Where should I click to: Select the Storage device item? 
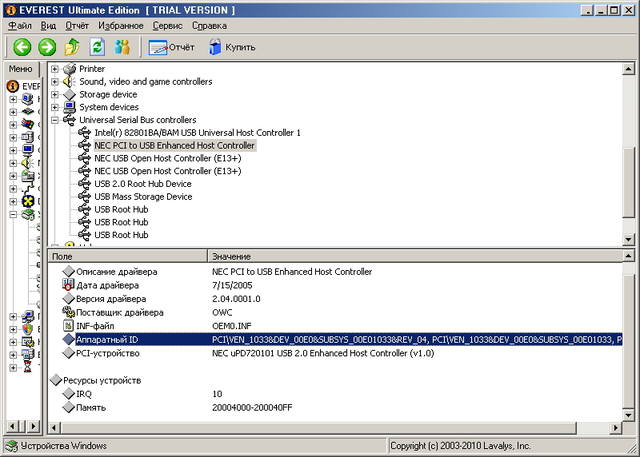tap(108, 94)
